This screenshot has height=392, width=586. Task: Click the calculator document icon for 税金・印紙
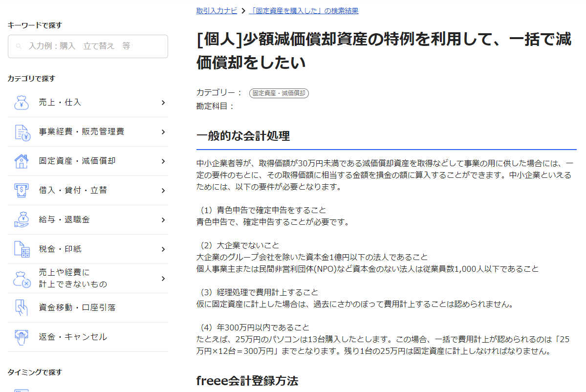click(x=22, y=249)
